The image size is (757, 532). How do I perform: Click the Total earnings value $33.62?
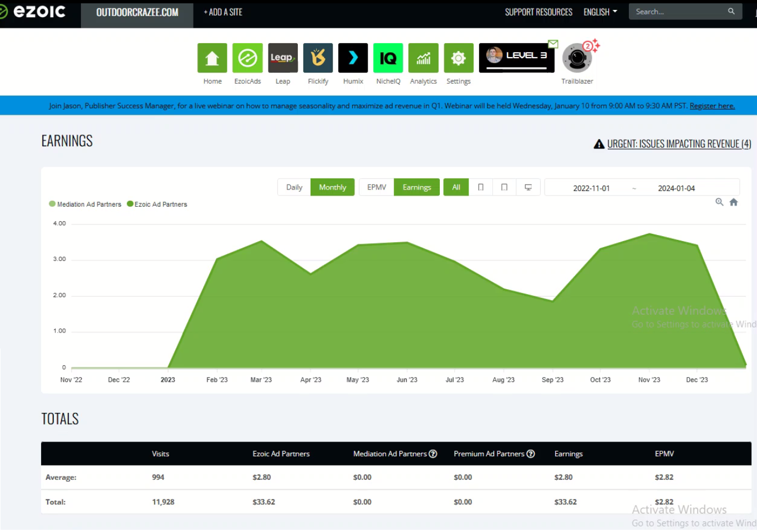pyautogui.click(x=566, y=502)
